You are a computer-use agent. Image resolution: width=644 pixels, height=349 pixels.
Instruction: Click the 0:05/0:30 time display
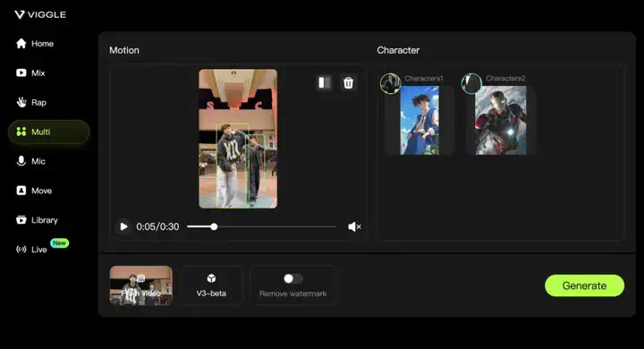157,227
